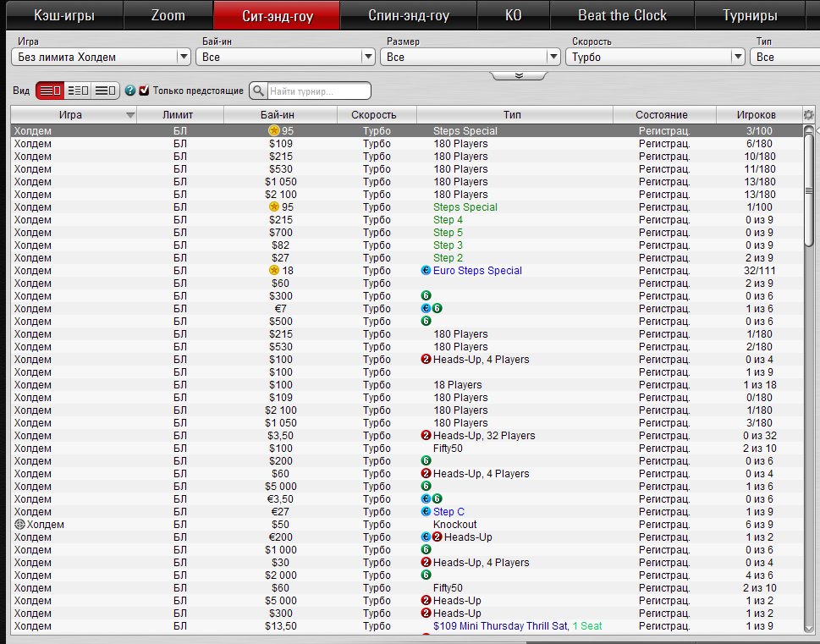The image size is (820, 644).
Task: Select the Euro Steps Special tournament
Action: point(407,271)
